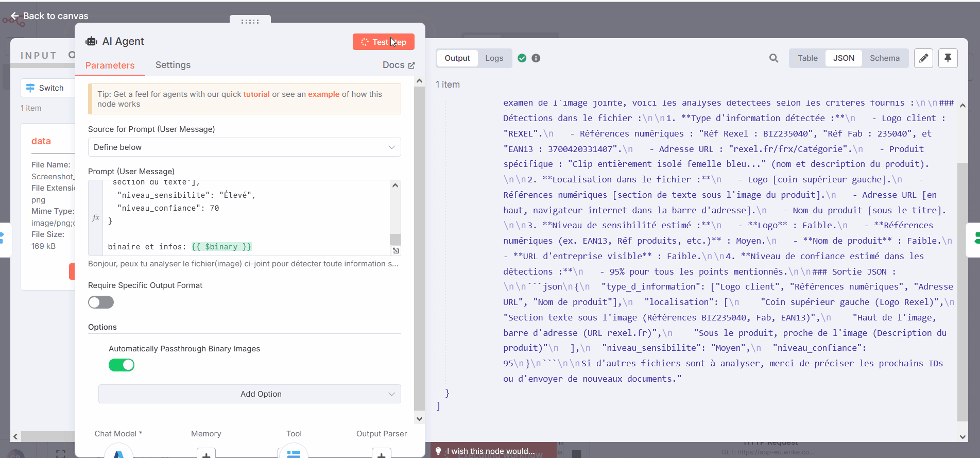Click the Azure Chat Model node icon
This screenshot has width=980, height=458.
(x=119, y=452)
